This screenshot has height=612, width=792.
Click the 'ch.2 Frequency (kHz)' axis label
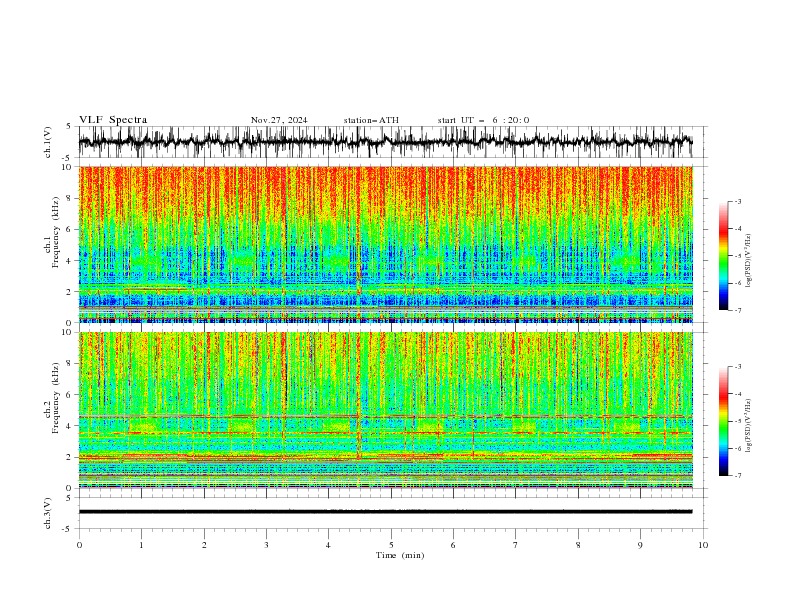[52, 398]
